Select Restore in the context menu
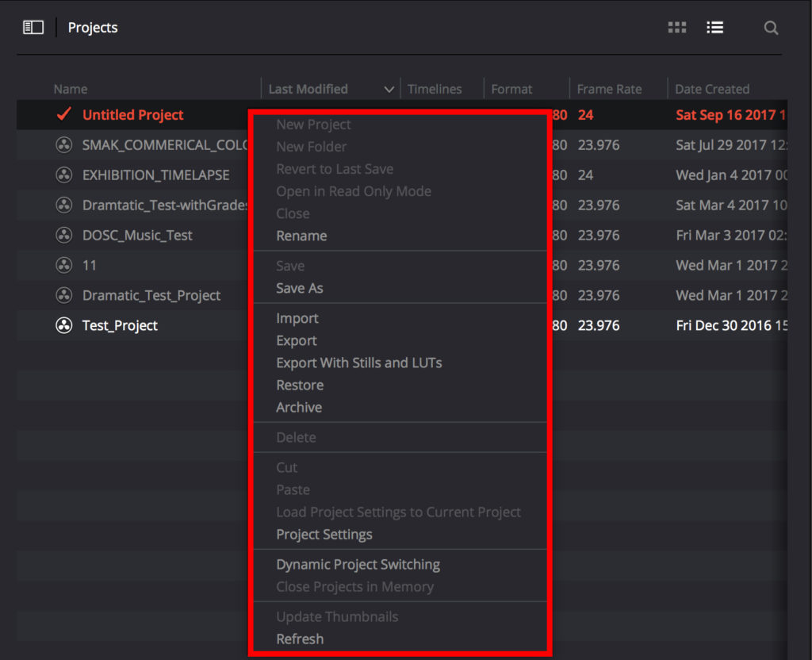This screenshot has width=812, height=660. tap(300, 385)
